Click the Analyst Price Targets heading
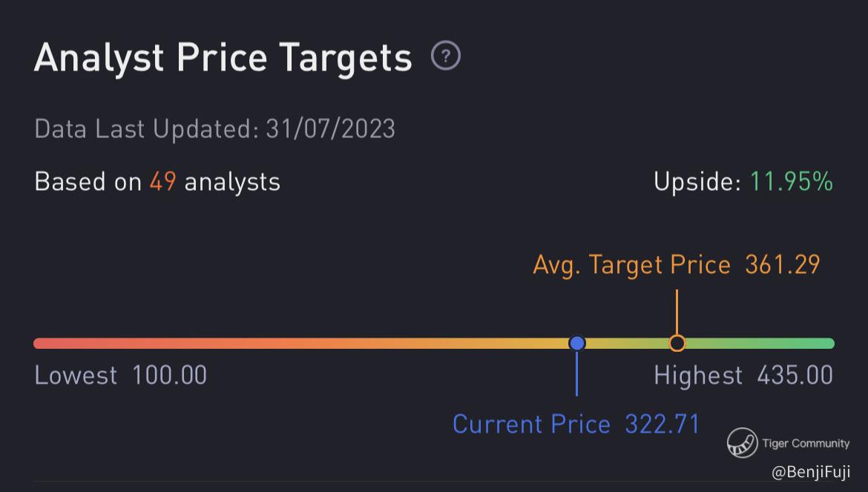The image size is (868, 492). [x=223, y=57]
